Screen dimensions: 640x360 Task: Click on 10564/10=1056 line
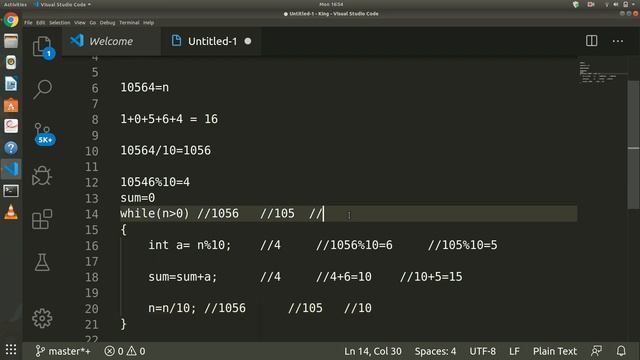(x=165, y=150)
